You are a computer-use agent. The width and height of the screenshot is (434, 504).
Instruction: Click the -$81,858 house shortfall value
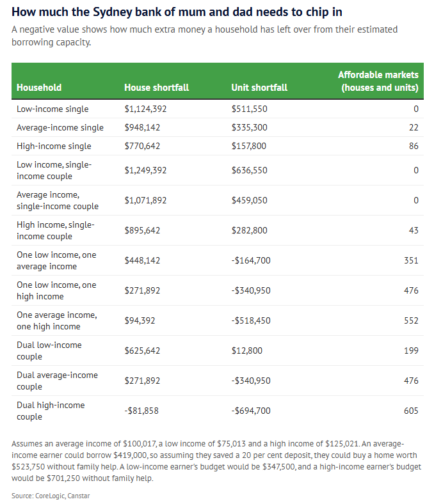tap(141, 411)
